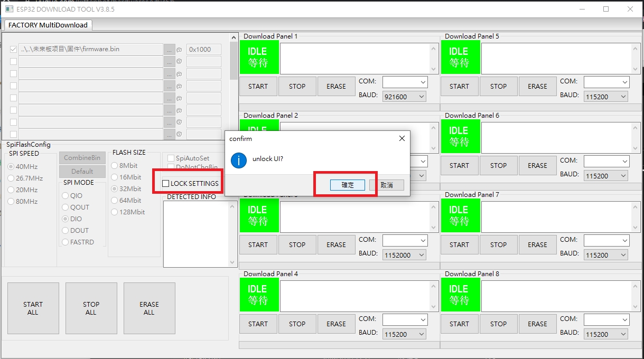The width and height of the screenshot is (644, 359).
Task: Click browse button for firmware.bin file row
Action: [169, 49]
